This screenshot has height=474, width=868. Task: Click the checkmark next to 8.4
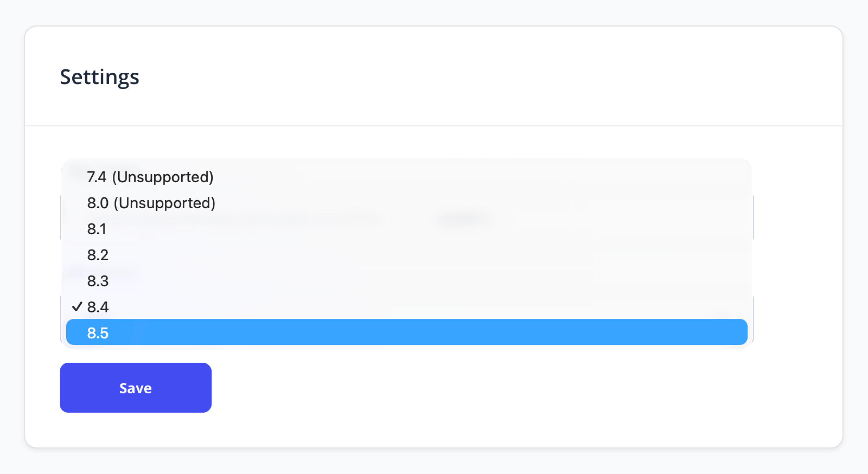[76, 307]
